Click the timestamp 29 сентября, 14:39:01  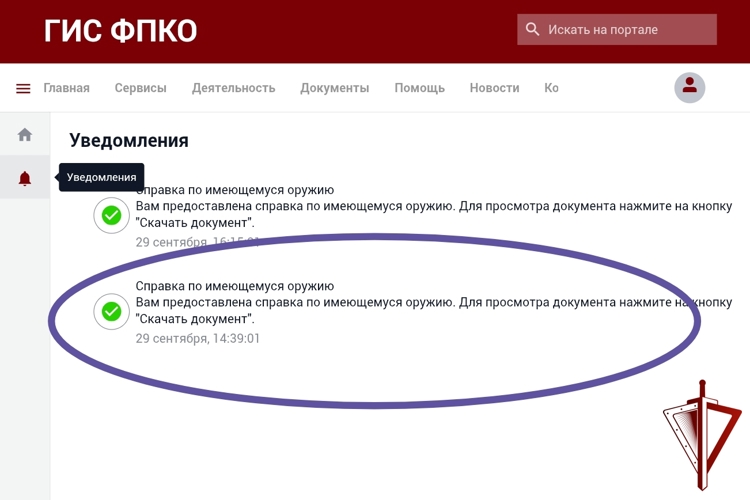click(x=198, y=338)
